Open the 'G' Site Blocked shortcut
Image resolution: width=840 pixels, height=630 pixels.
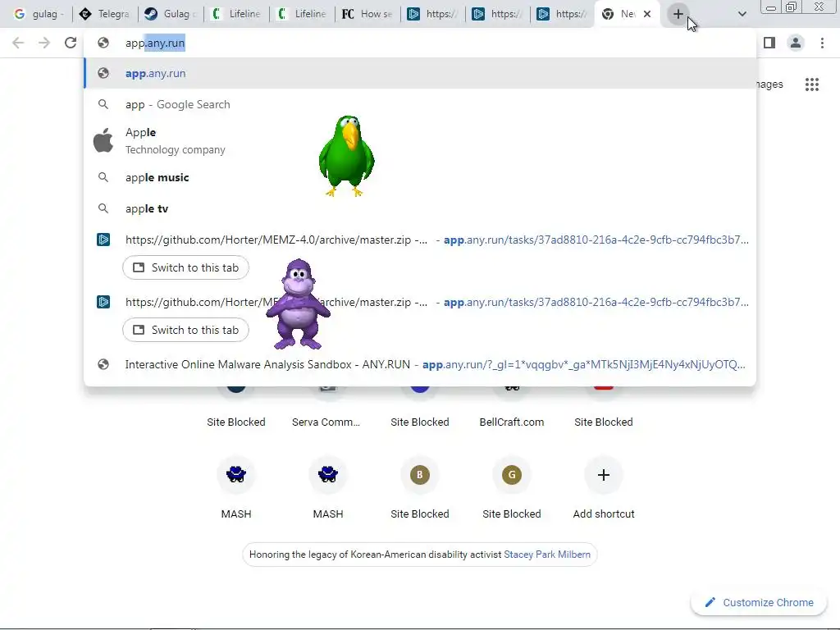pos(512,475)
